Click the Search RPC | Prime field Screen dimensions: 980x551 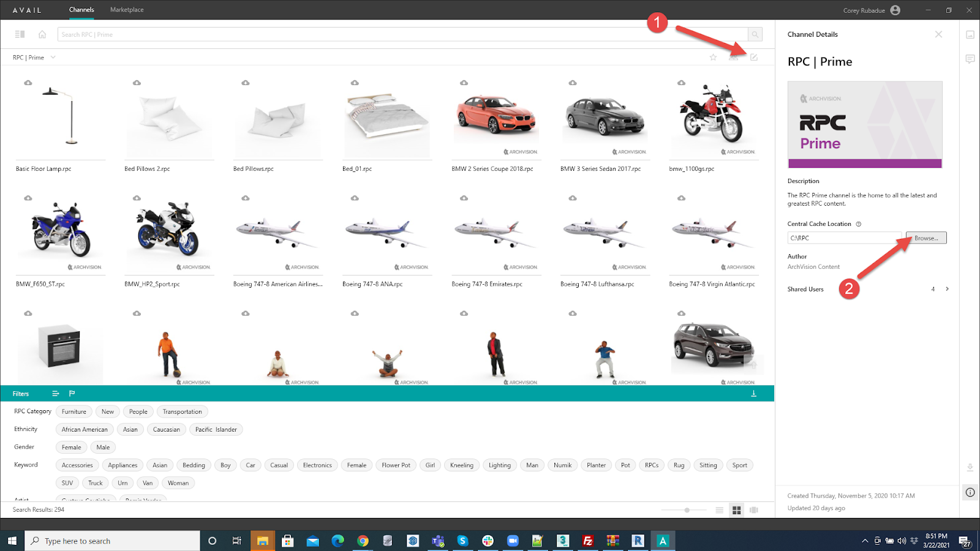(402, 34)
